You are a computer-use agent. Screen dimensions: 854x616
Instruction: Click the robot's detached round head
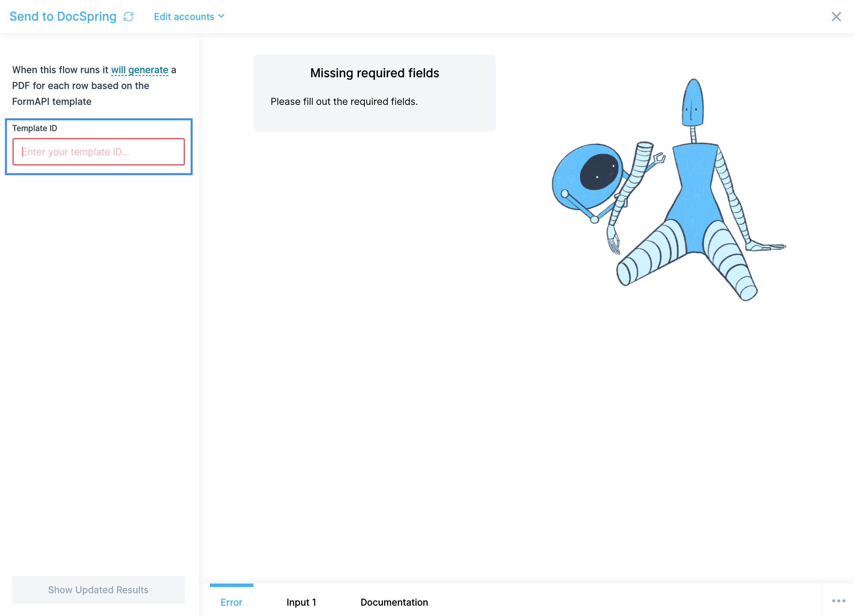(588, 176)
